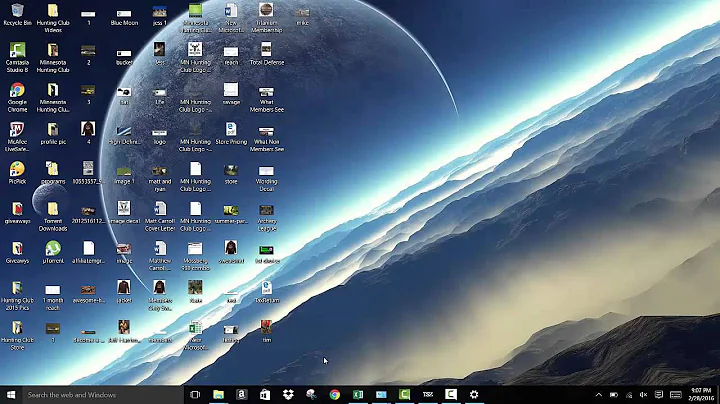
Task: Open the programs folder on the desktop
Action: click(x=53, y=173)
